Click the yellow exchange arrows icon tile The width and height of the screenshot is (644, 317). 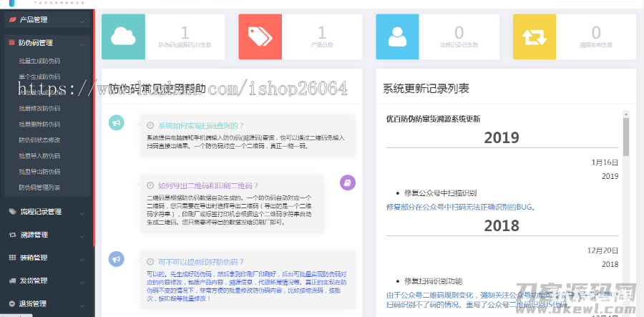[535, 37]
